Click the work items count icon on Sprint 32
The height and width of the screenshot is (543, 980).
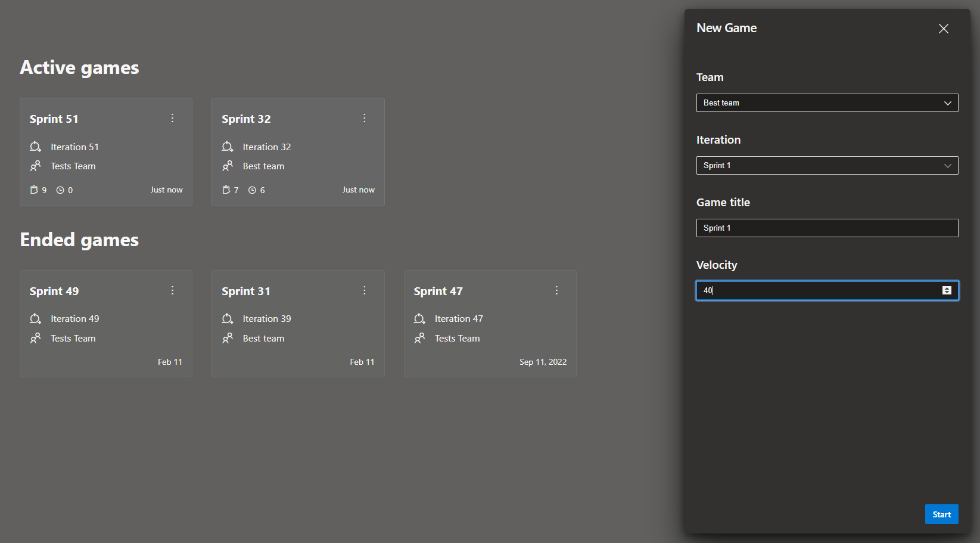pyautogui.click(x=226, y=190)
